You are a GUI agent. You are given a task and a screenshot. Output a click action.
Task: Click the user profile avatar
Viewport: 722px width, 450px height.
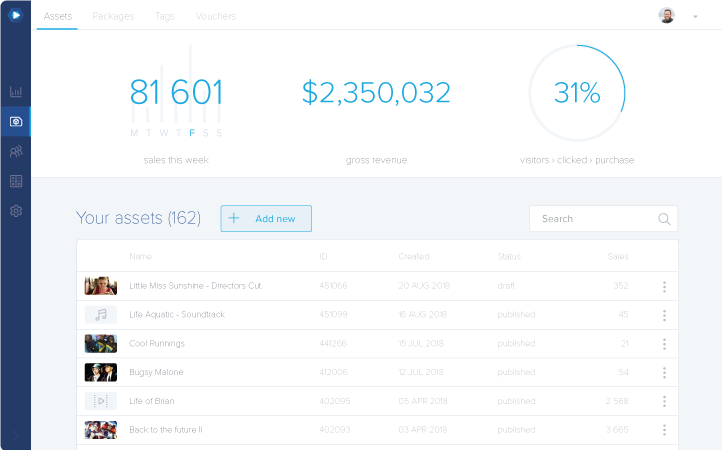click(666, 15)
